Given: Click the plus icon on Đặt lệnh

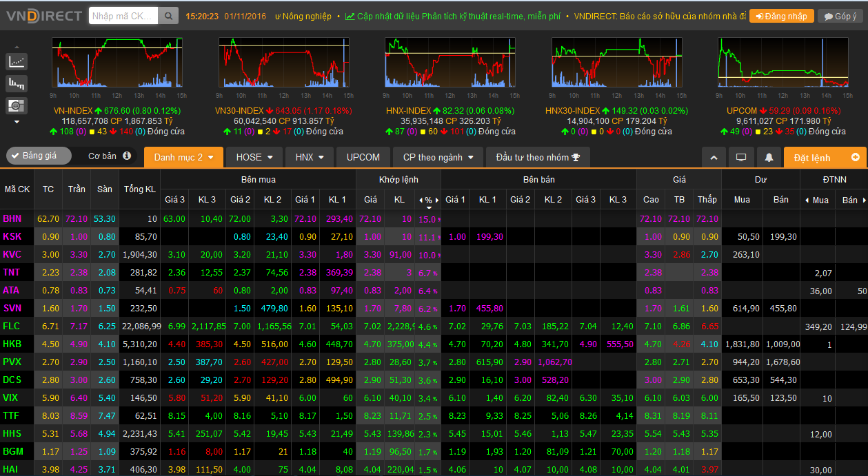Looking at the screenshot, I should pyautogui.click(x=856, y=157).
